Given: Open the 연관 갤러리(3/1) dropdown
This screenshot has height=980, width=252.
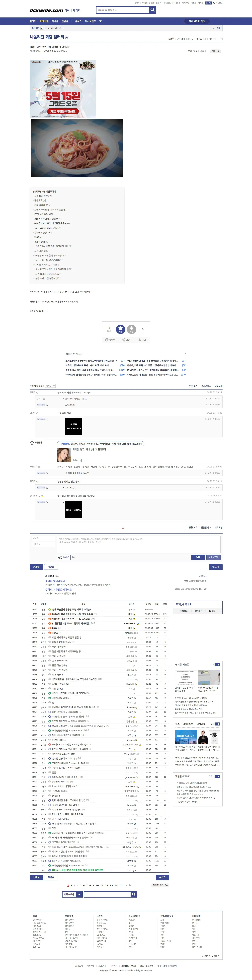Looking at the screenshot, I should (185, 39).
